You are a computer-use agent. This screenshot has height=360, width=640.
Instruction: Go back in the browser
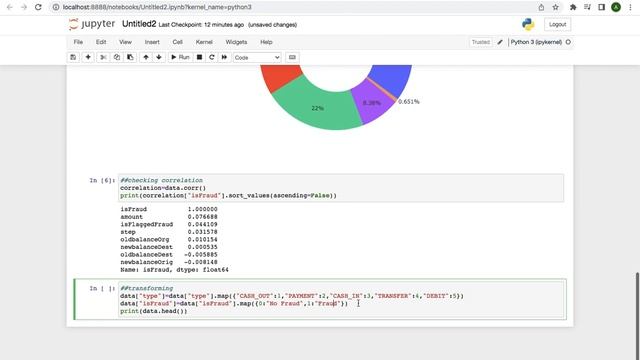pos(10,7)
